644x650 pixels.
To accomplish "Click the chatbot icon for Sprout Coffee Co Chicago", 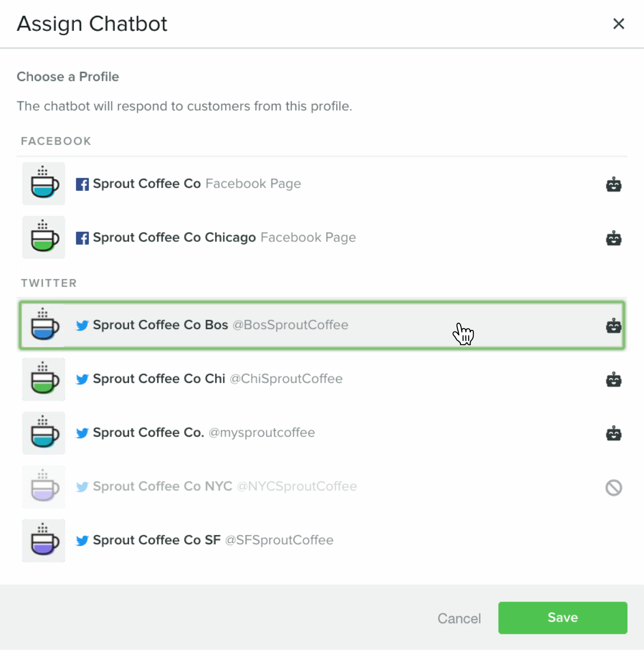I will [x=614, y=238].
